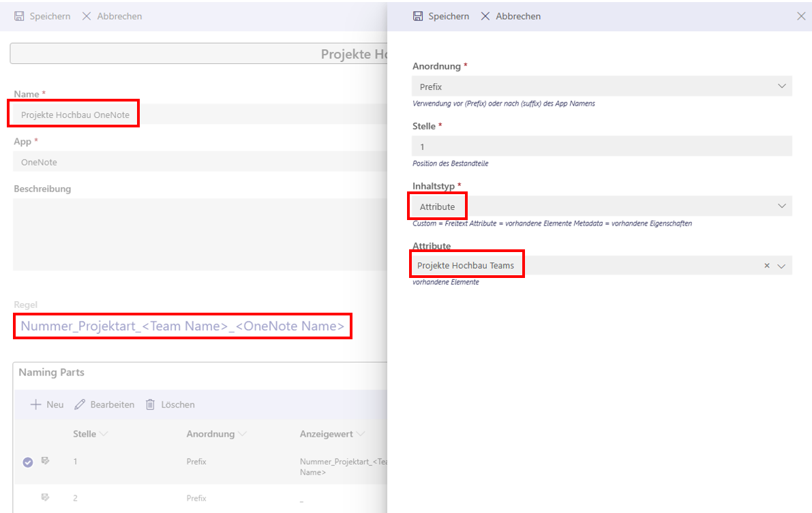Image resolution: width=812 pixels, height=513 pixels.
Task: Click the Regel text Nummer_Projektart rule
Action: click(x=182, y=326)
